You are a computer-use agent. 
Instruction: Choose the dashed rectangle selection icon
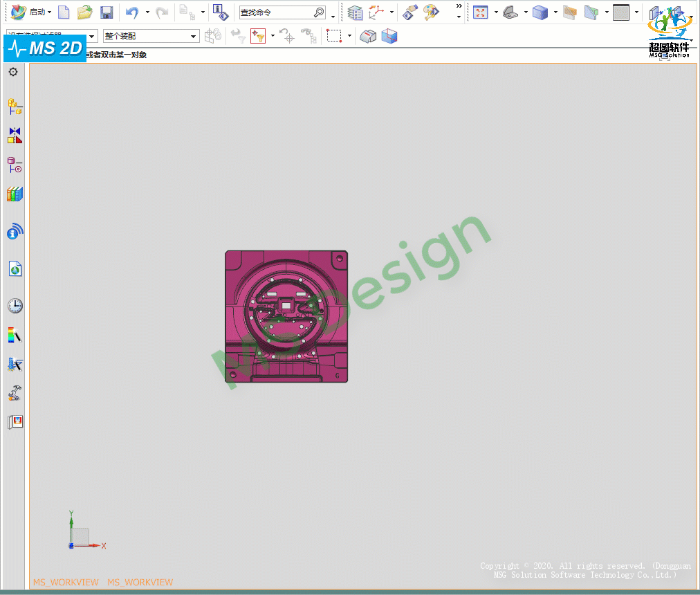tap(334, 36)
